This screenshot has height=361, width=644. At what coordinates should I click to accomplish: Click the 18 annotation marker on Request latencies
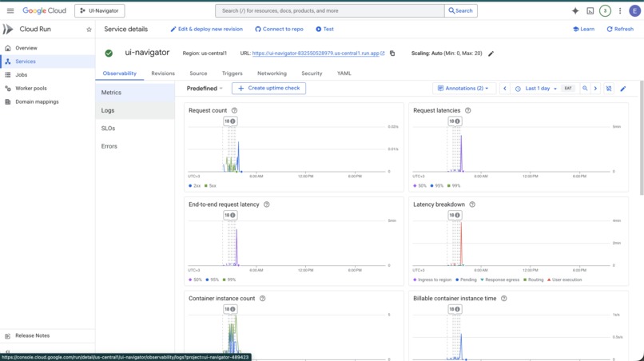pos(455,121)
